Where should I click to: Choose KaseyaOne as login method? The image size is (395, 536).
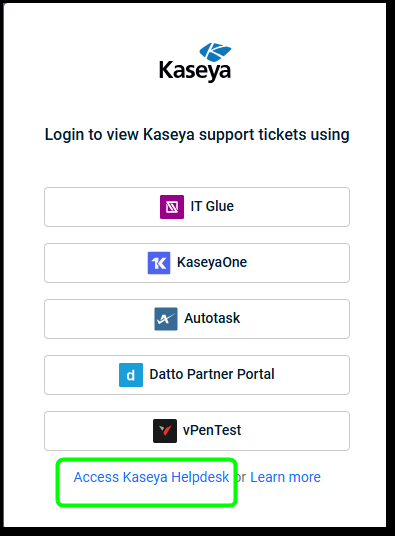pos(197,263)
